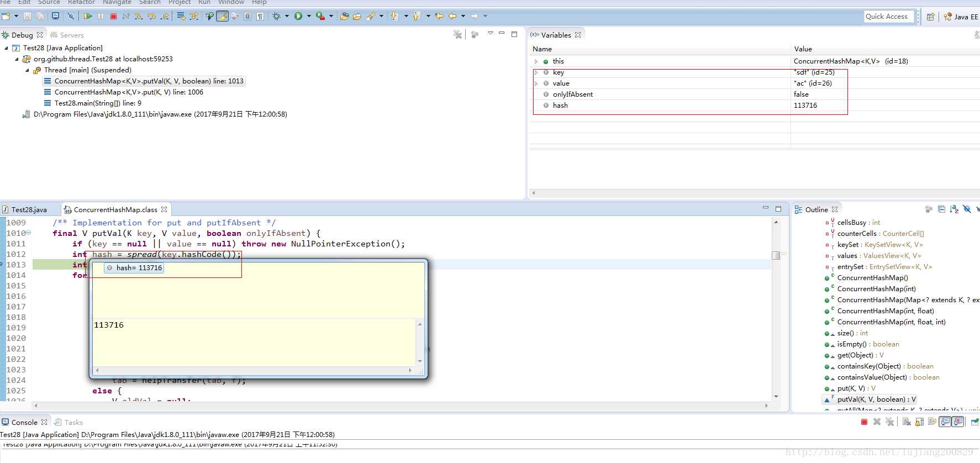The height and width of the screenshot is (463, 980).
Task: Select stack frame put(K, V) line 1006
Action: (124, 92)
